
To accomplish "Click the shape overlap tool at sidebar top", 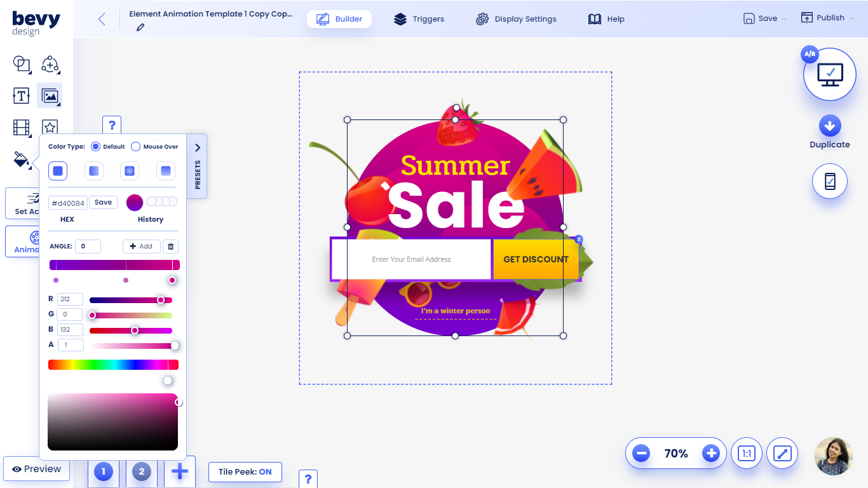I will [21, 64].
